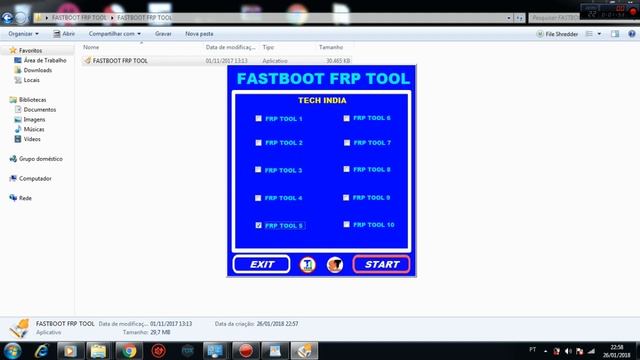
Task: Open the media player taskbar icon
Action: point(70,351)
